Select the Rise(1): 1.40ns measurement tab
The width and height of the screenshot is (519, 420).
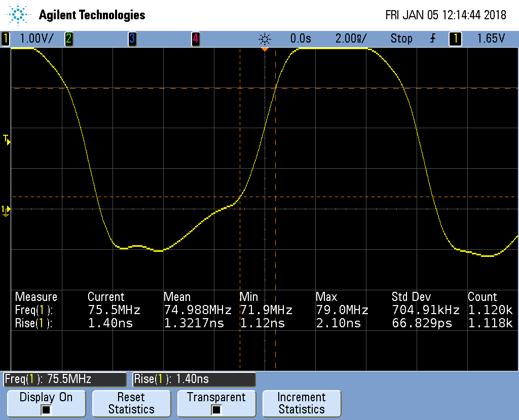click(194, 379)
